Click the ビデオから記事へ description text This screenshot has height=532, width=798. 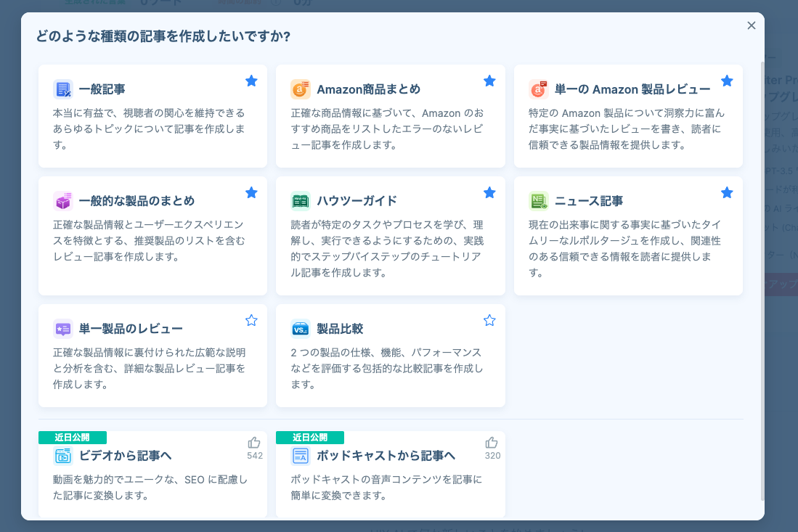tap(150, 487)
